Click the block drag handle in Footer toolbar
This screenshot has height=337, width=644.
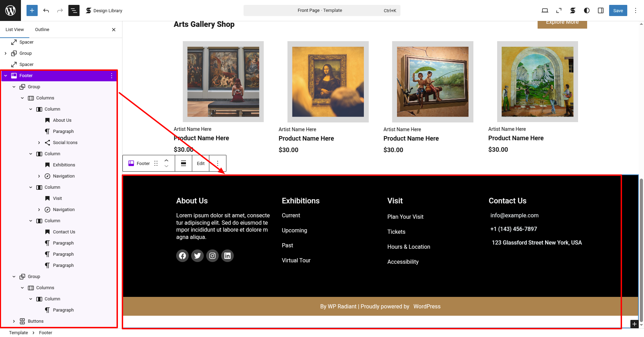(156, 163)
